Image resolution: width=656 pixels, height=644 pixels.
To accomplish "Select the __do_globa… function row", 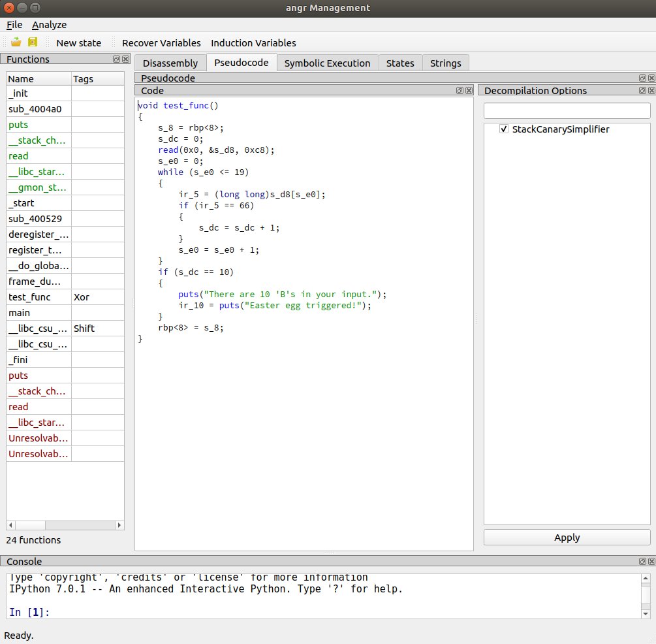I will 65,265.
